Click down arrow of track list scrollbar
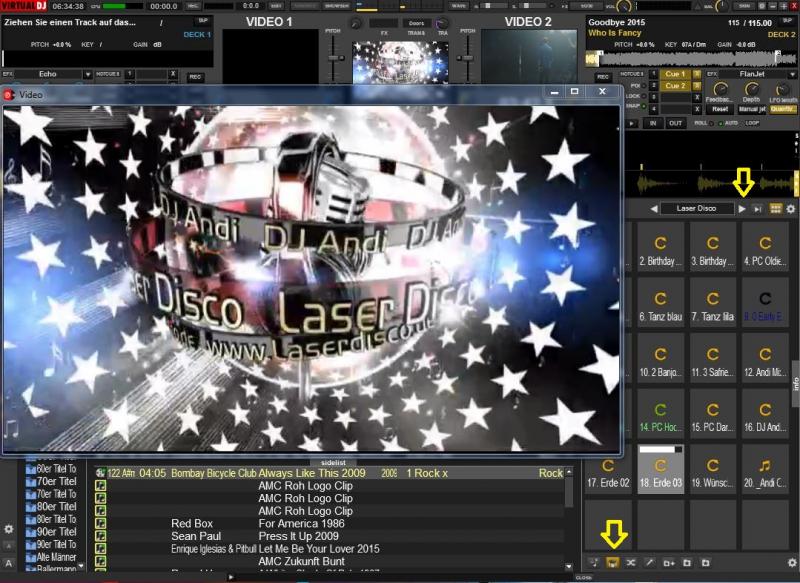Image resolution: width=800 pixels, height=583 pixels. [x=569, y=566]
